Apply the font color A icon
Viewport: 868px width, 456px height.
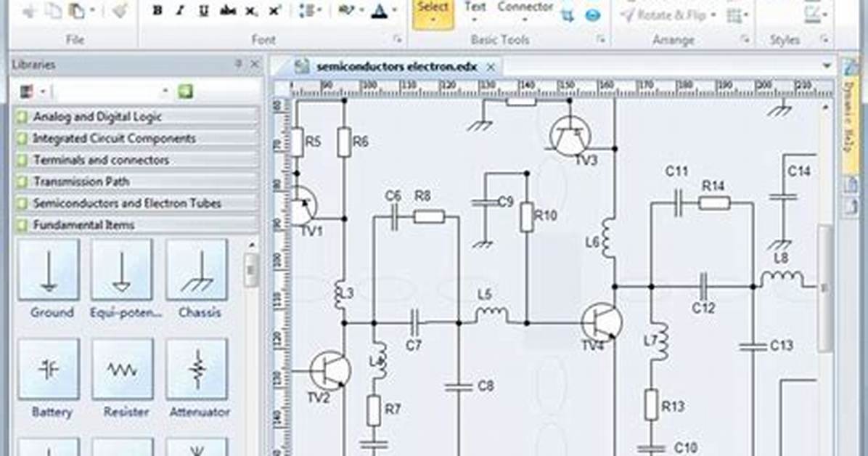click(380, 11)
